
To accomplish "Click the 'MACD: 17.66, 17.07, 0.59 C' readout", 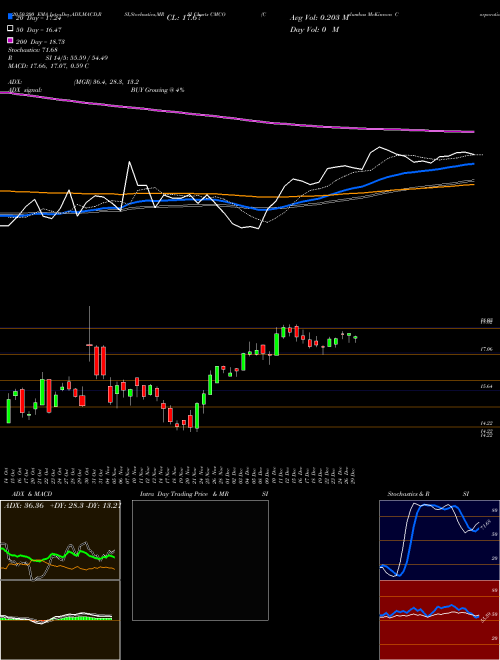I will pos(48,66).
